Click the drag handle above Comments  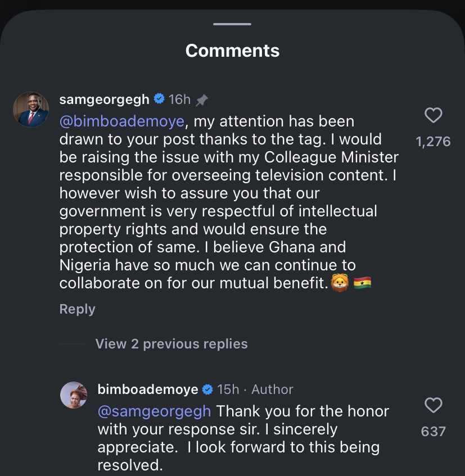[x=232, y=24]
